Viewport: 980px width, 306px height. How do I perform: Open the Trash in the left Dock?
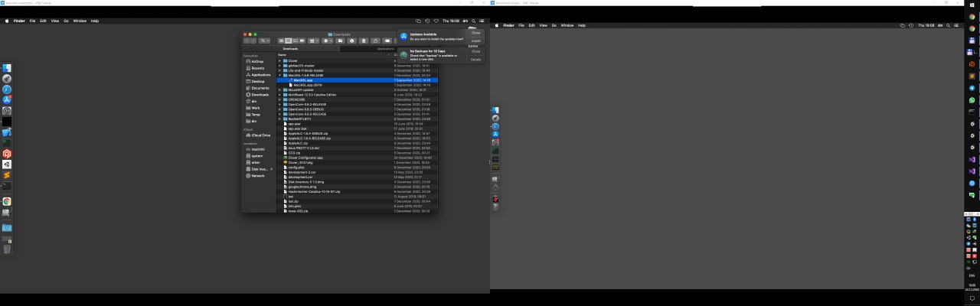pos(6,248)
